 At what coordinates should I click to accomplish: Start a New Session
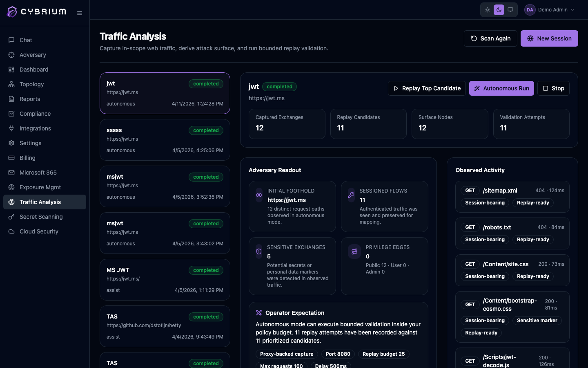pos(549,38)
